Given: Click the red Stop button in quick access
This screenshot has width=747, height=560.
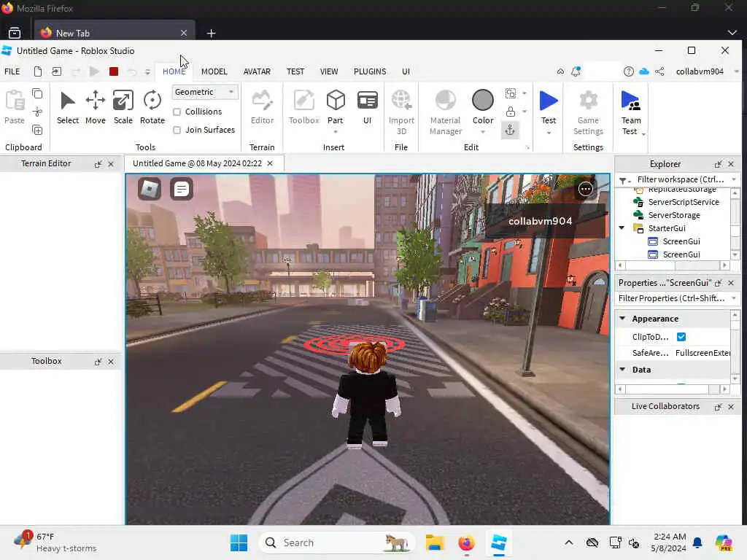Looking at the screenshot, I should 113,71.
